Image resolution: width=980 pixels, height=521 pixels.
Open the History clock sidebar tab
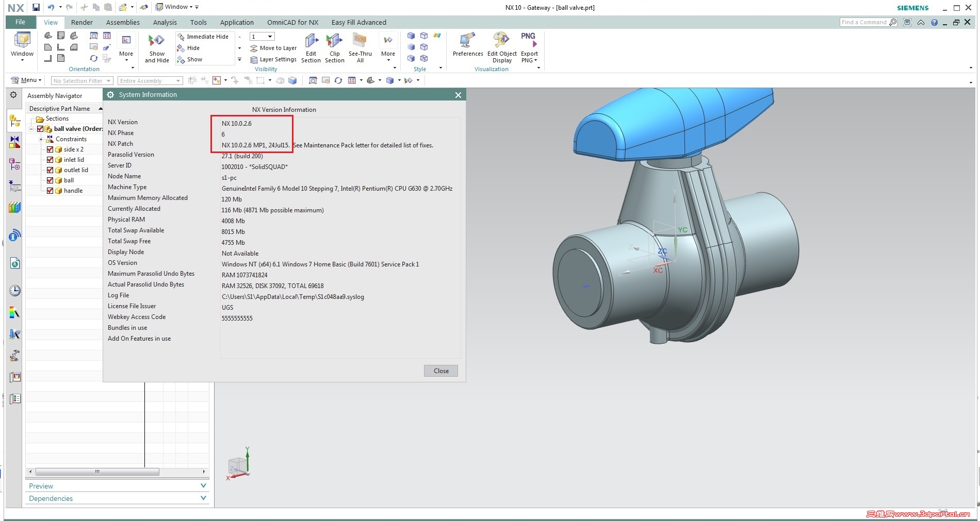15,291
